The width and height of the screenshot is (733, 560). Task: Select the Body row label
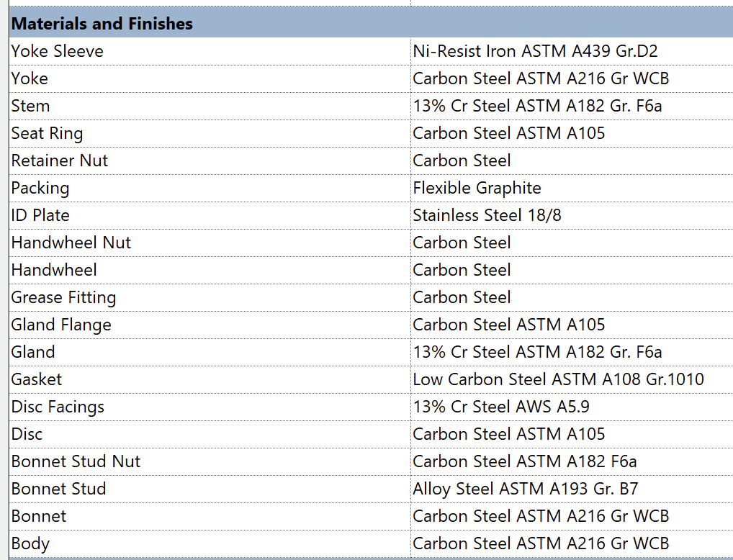point(29,543)
